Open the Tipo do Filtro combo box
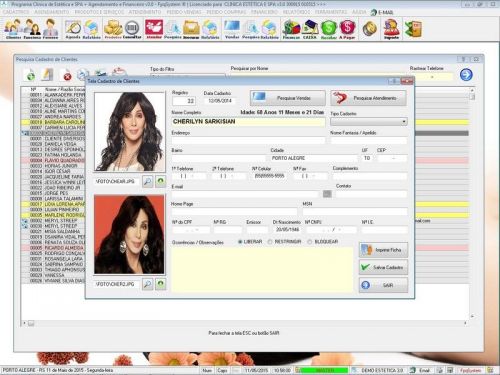This screenshot has height=375, width=500. click(x=187, y=75)
